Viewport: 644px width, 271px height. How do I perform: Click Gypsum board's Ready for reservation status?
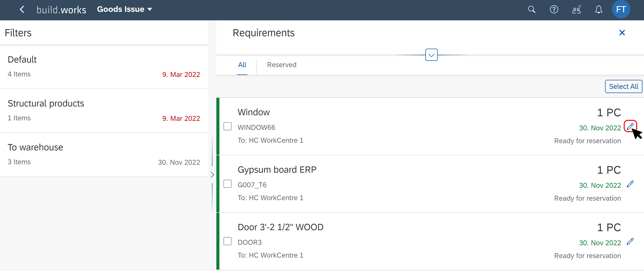[587, 198]
